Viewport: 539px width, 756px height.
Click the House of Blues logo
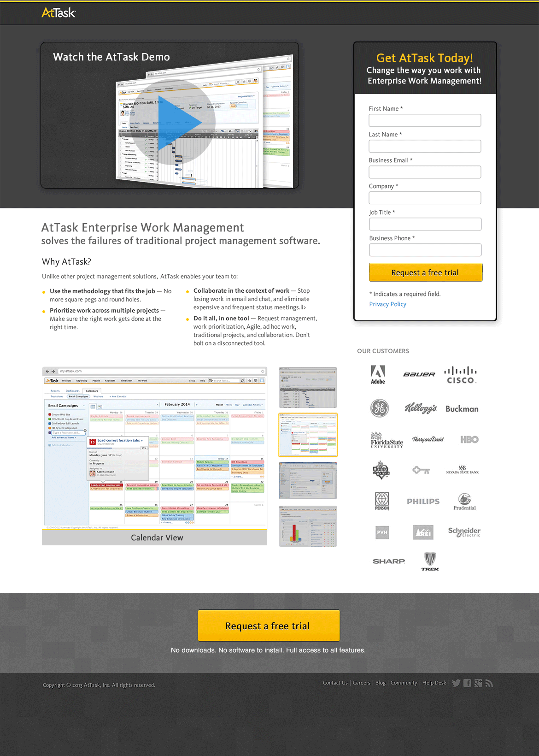pyautogui.click(x=381, y=470)
